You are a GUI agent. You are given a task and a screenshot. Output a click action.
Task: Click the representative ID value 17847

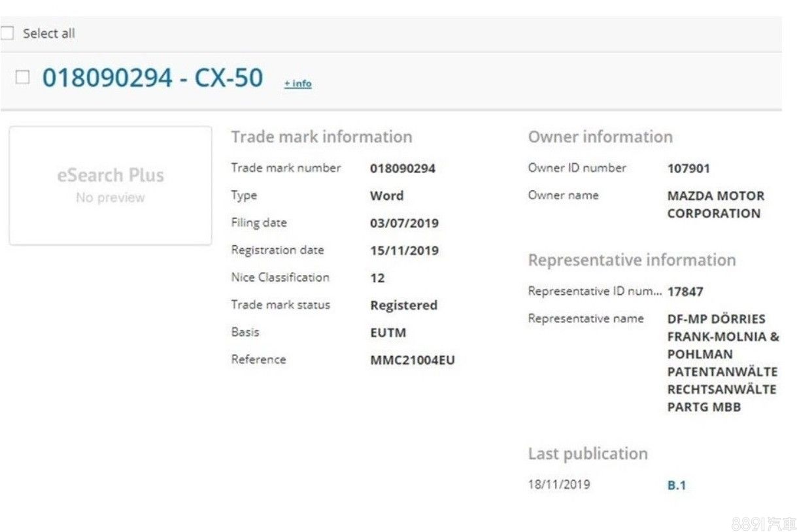click(685, 291)
